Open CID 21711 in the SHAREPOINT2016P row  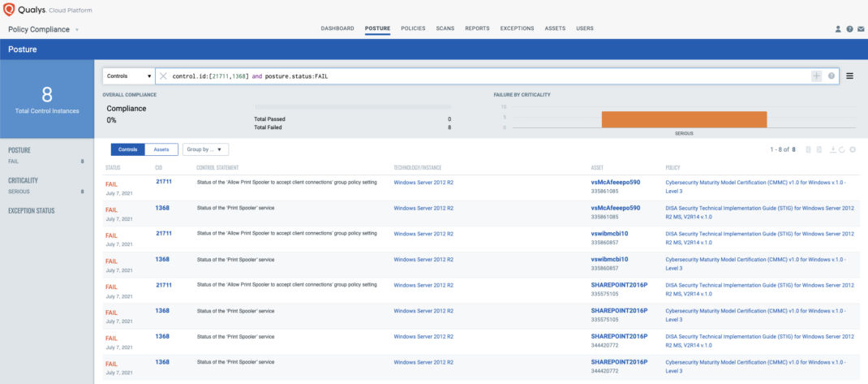pyautogui.click(x=164, y=285)
